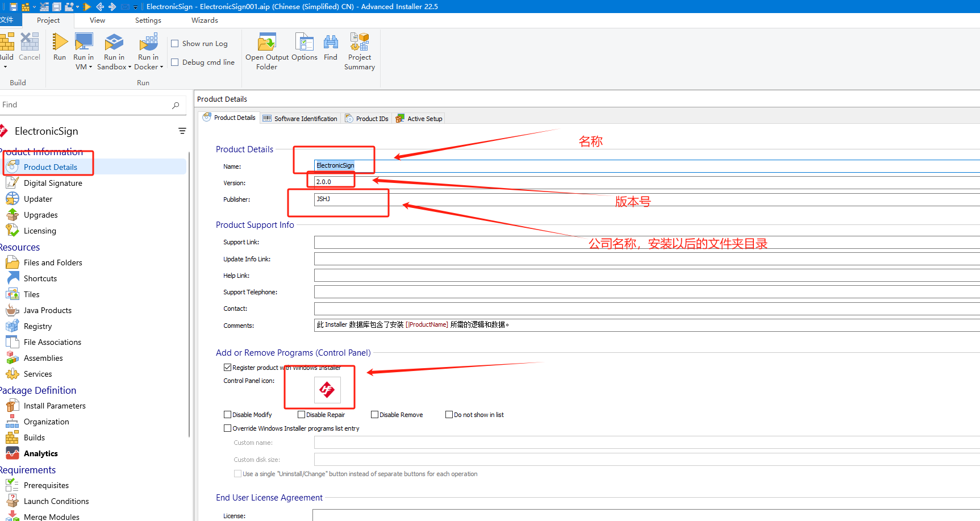This screenshot has width=980, height=521.
Task: Click the Support Link input field
Action: point(647,243)
